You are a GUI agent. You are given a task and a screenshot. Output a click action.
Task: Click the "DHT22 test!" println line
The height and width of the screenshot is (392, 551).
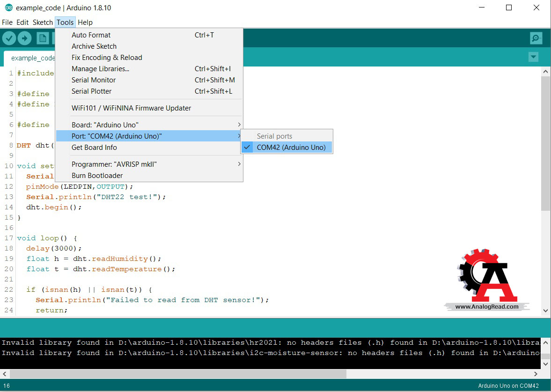coord(96,197)
